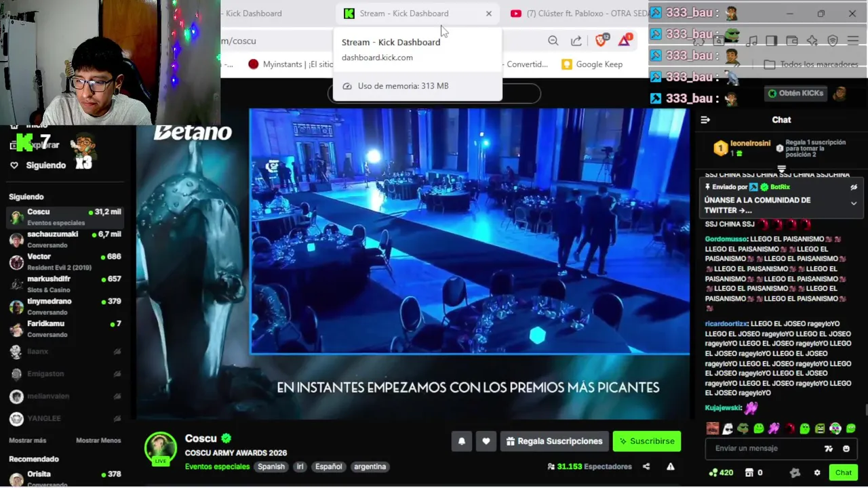
Task: Click Mostrar más in the sidebar
Action: pos(27,441)
